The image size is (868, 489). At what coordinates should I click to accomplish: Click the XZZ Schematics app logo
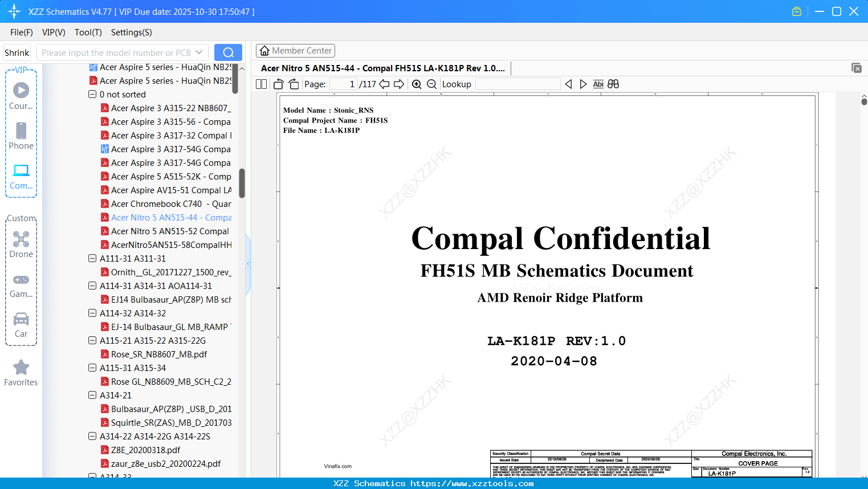14,11
